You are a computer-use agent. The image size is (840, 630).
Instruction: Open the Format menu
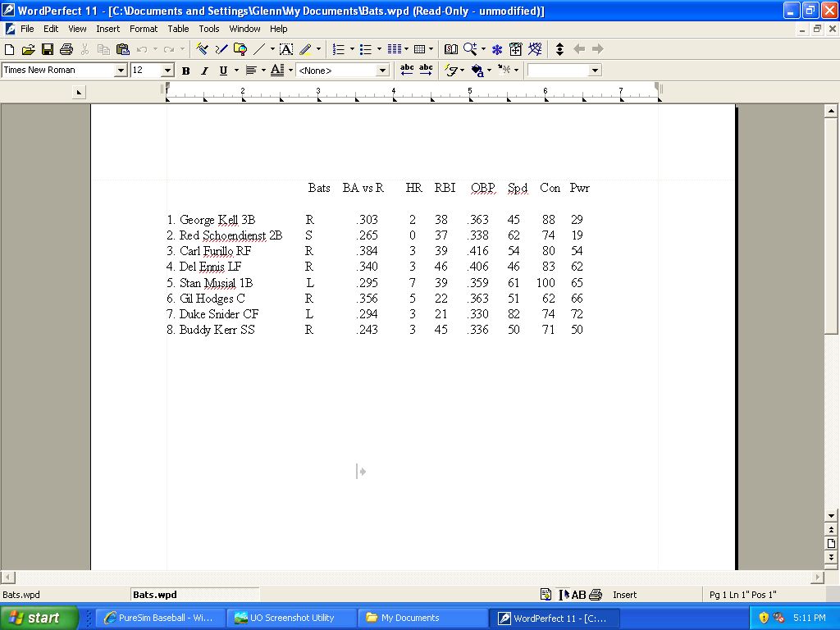[x=144, y=29]
